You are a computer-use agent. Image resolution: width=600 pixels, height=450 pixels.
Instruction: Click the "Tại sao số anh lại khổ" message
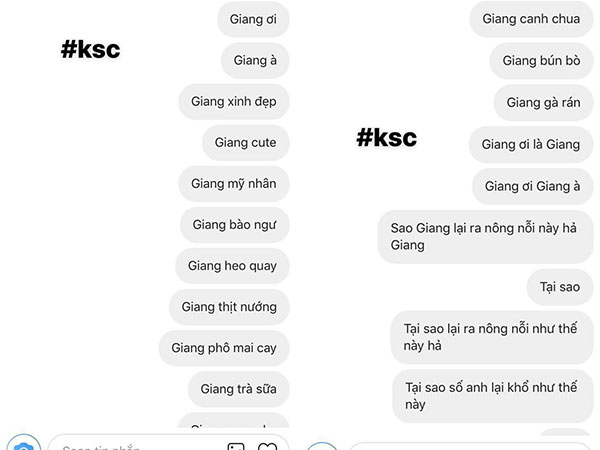point(492,396)
